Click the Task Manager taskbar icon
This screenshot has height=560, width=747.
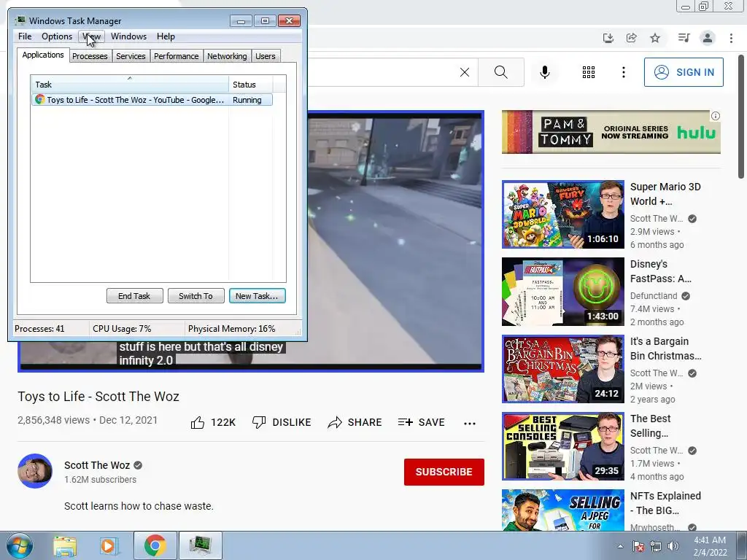[x=200, y=545]
